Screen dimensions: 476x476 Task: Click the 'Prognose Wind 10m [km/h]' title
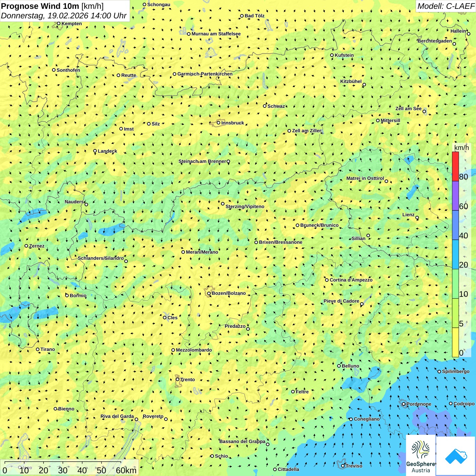pos(52,6)
